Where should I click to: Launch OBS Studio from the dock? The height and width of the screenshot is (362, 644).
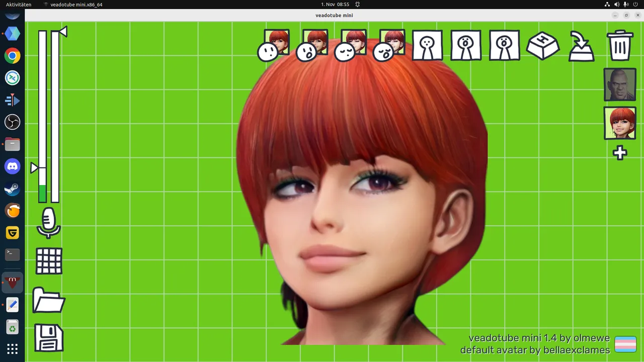[13, 122]
